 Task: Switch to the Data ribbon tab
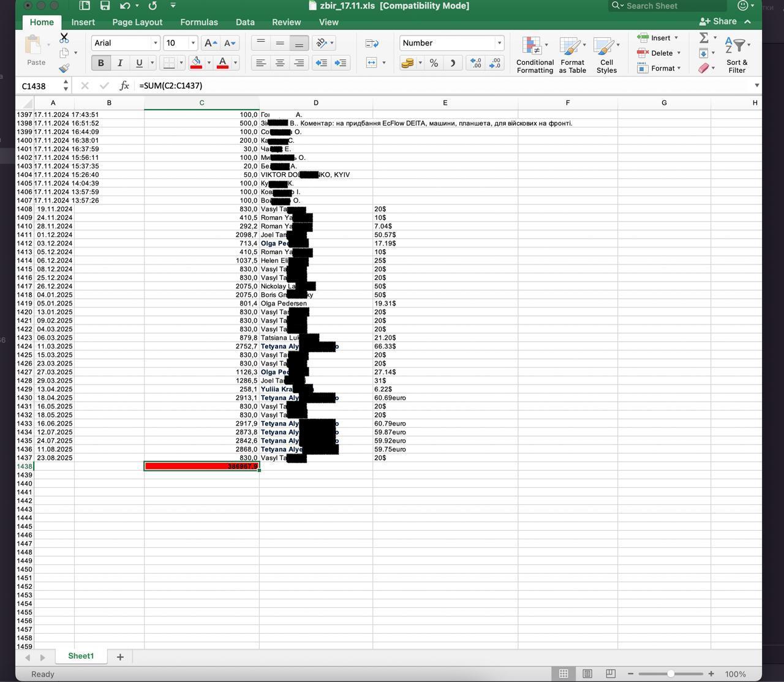pos(245,22)
